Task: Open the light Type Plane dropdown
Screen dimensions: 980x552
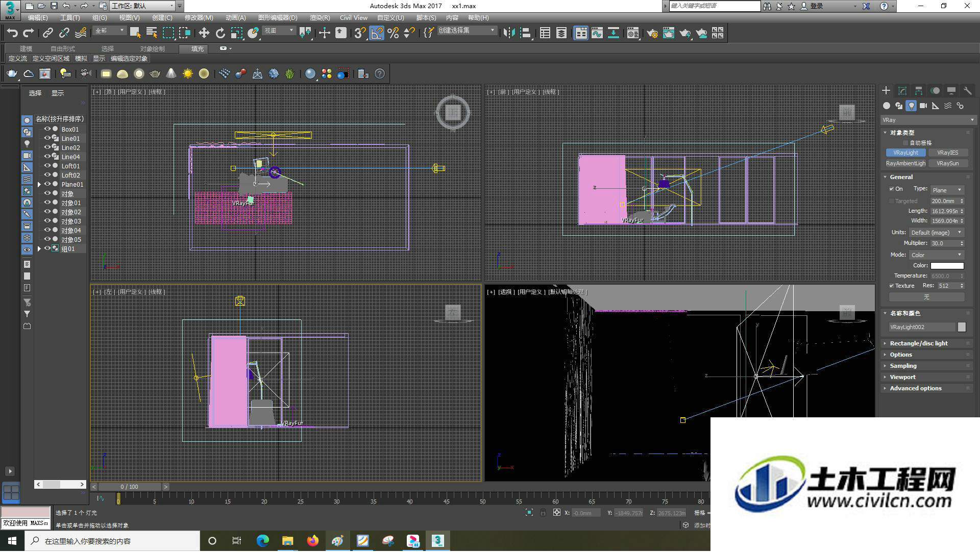Action: [947, 190]
